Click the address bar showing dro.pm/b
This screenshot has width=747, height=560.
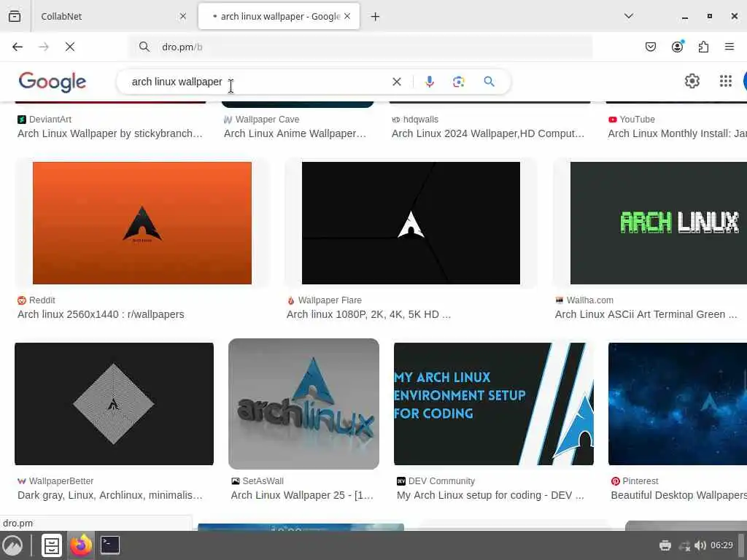pos(360,47)
